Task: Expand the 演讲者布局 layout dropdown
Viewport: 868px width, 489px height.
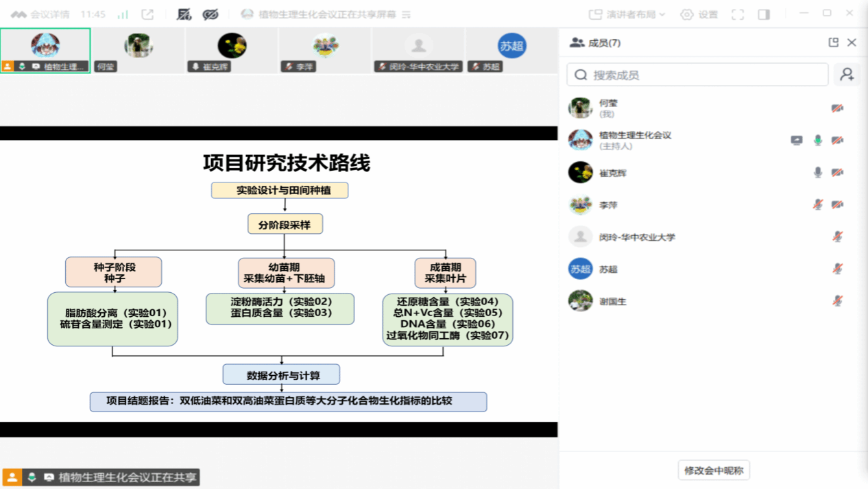Action: [627, 14]
